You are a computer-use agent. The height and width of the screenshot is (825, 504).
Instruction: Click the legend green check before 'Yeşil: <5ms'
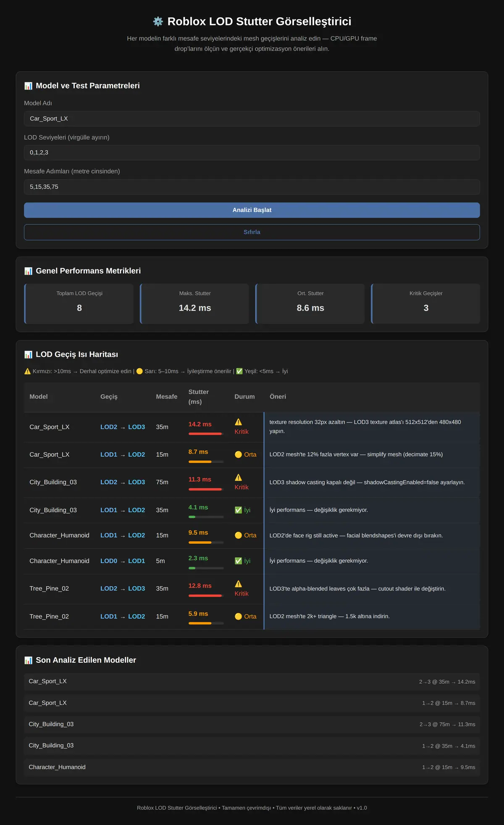coord(239,371)
